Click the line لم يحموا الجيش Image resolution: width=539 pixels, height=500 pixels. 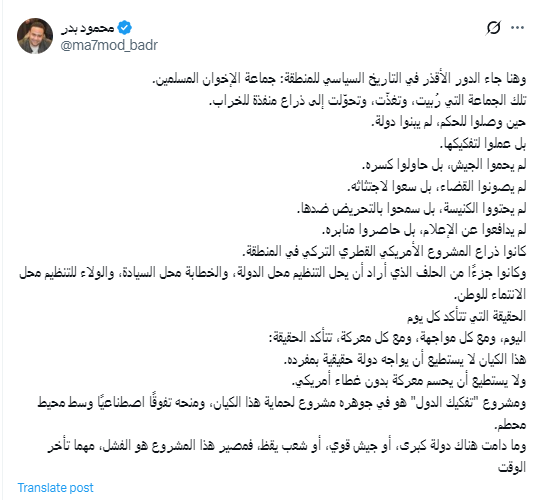pos(444,165)
